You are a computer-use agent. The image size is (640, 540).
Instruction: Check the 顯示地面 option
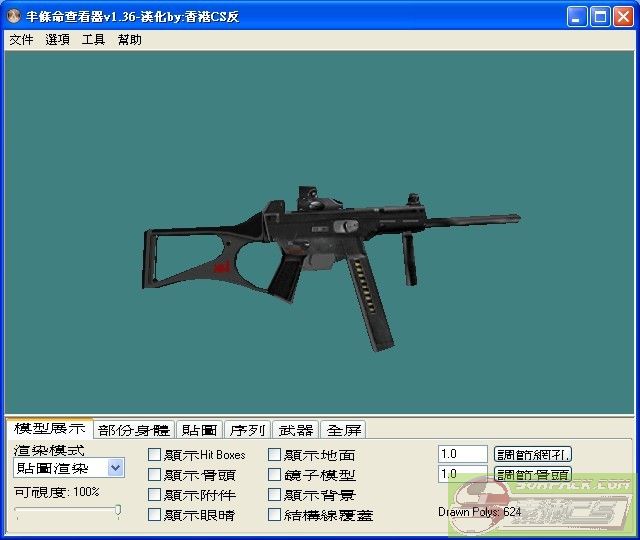coord(275,455)
